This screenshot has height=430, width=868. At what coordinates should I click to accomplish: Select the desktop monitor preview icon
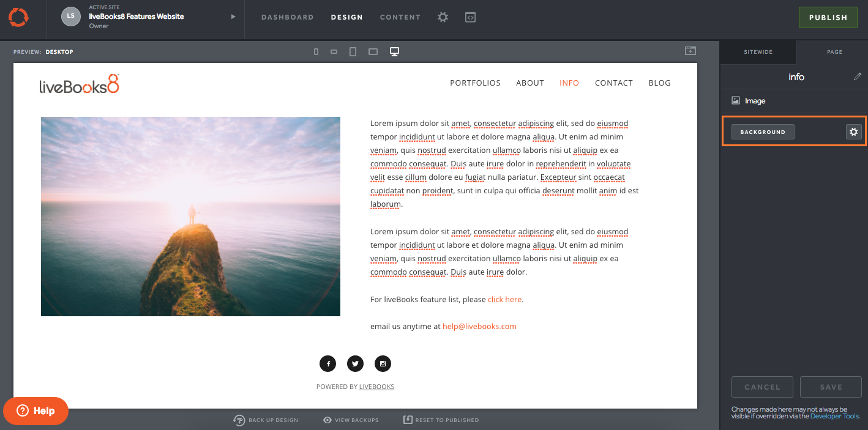(x=395, y=51)
